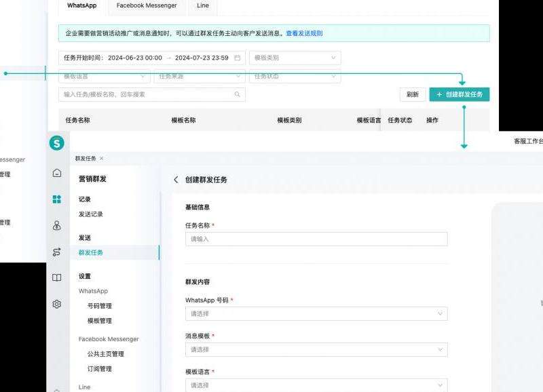The image size is (543, 392).
Task: Switch to the Facebook Messenger tab
Action: tap(147, 5)
